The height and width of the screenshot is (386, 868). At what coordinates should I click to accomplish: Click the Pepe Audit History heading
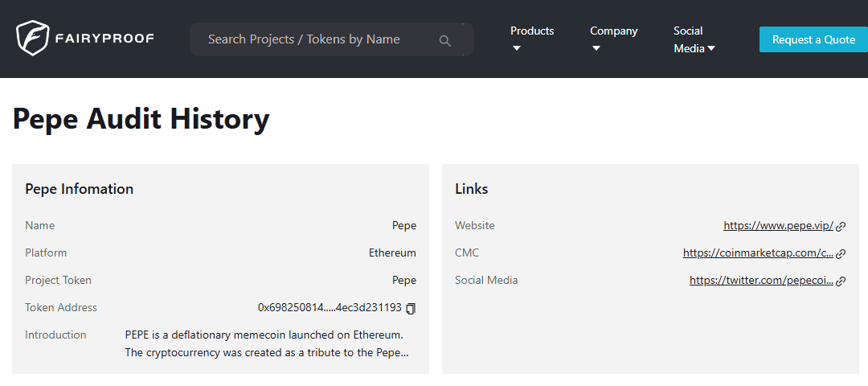(x=141, y=118)
